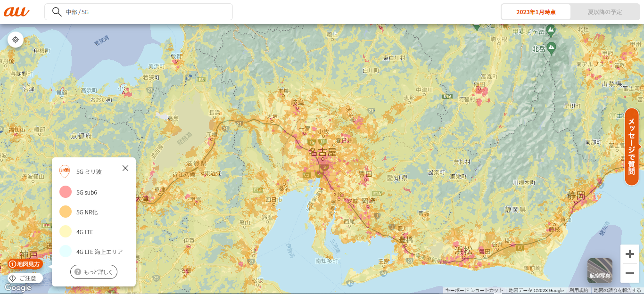Click the 5G NR化 orange swatch
The height and width of the screenshot is (294, 644).
(x=66, y=212)
